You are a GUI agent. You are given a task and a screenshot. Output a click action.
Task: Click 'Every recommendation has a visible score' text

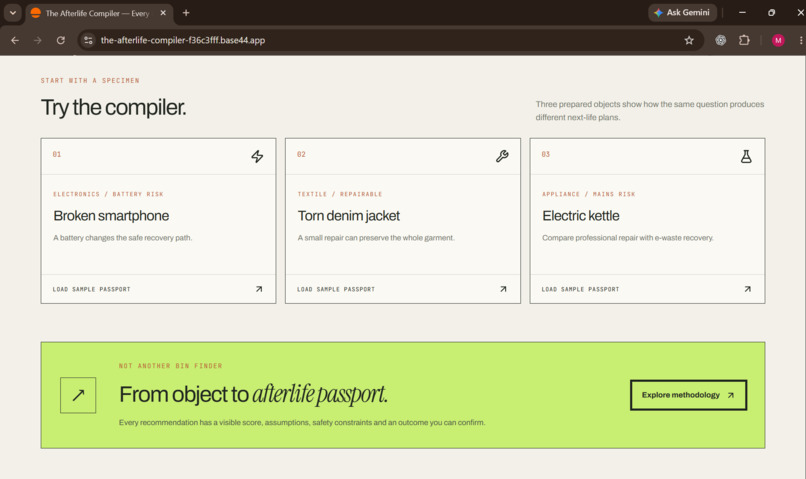tap(302, 422)
